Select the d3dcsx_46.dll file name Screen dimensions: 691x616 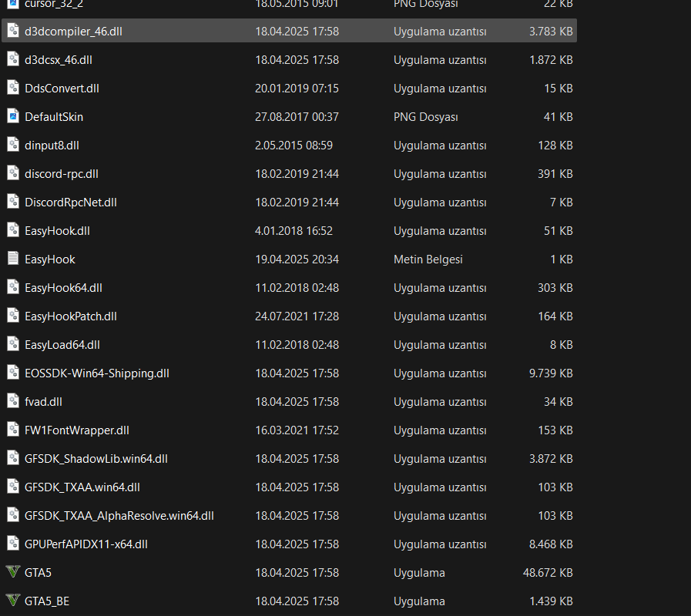pos(59,60)
